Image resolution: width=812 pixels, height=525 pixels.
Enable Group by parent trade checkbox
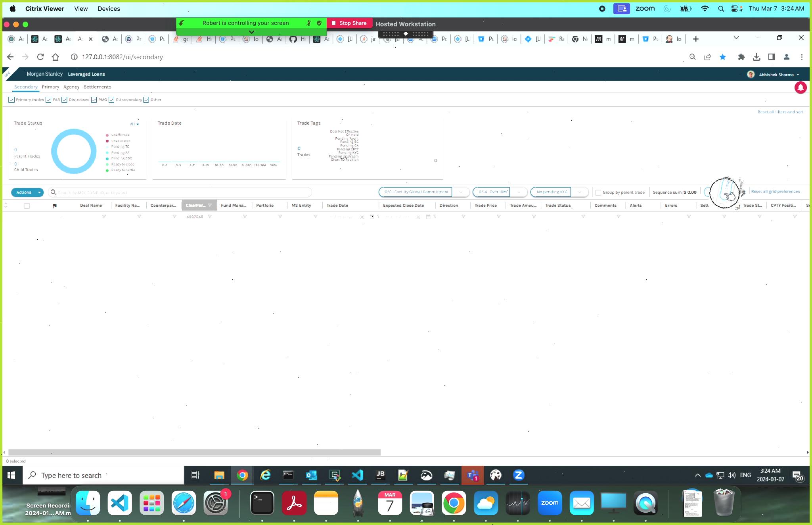pyautogui.click(x=598, y=192)
